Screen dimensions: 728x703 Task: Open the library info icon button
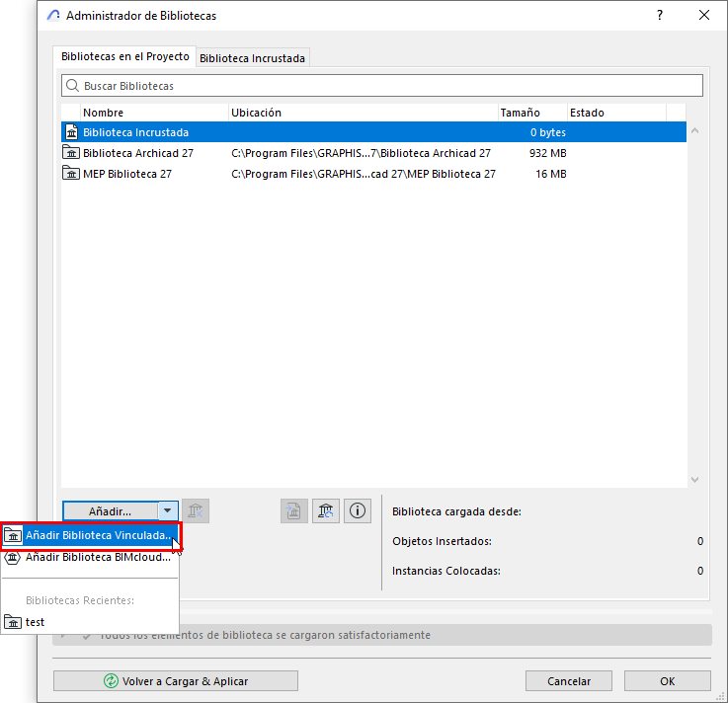357,510
